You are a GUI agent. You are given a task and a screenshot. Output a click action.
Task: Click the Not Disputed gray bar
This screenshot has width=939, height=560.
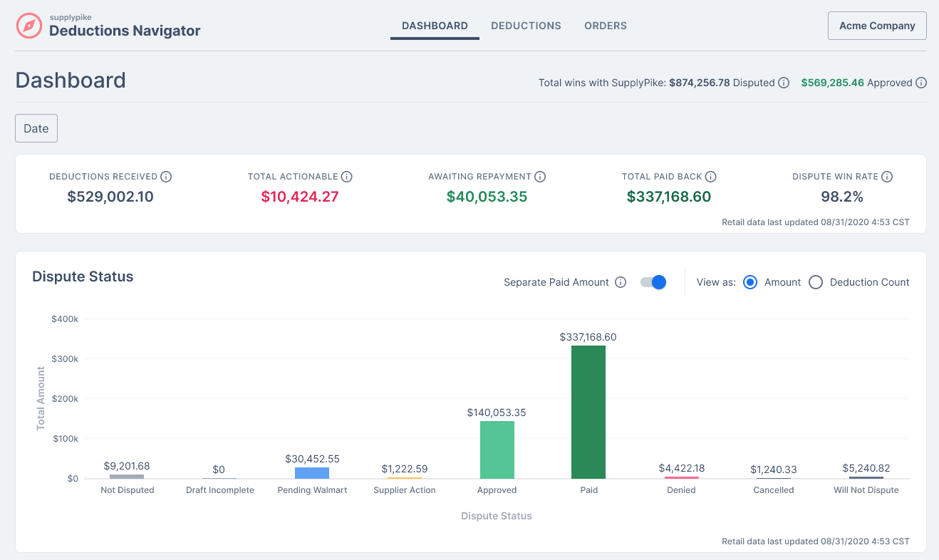[x=127, y=477]
